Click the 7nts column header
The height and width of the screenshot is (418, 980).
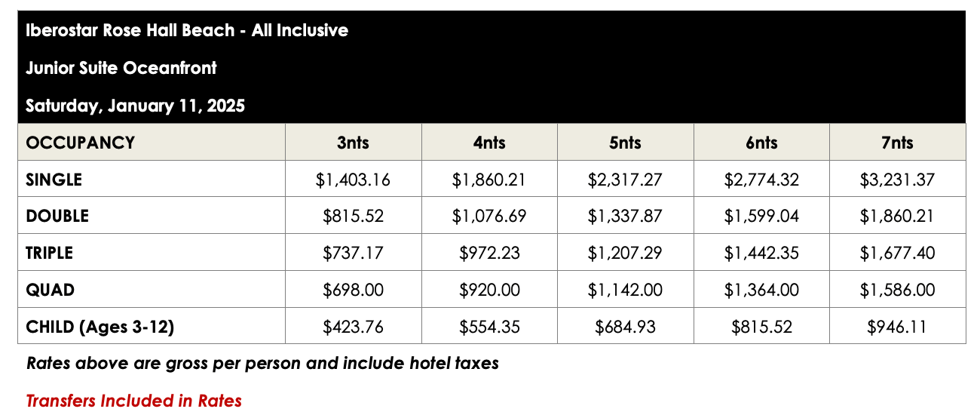897,143
